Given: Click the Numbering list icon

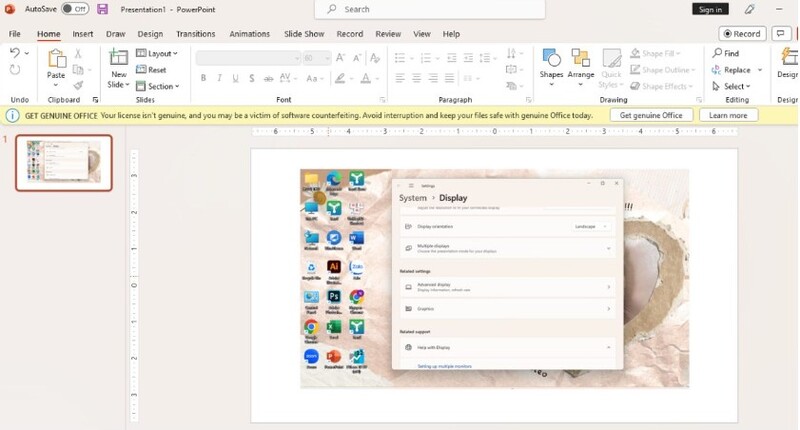Looking at the screenshot, I should tap(426, 58).
